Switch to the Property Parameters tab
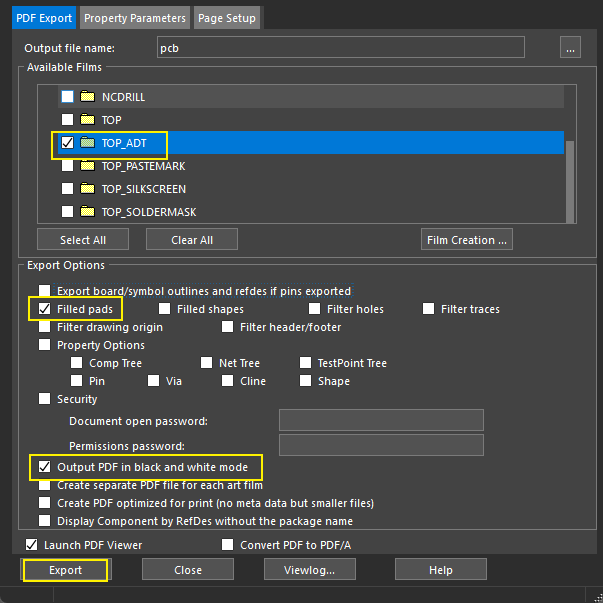 (135, 18)
